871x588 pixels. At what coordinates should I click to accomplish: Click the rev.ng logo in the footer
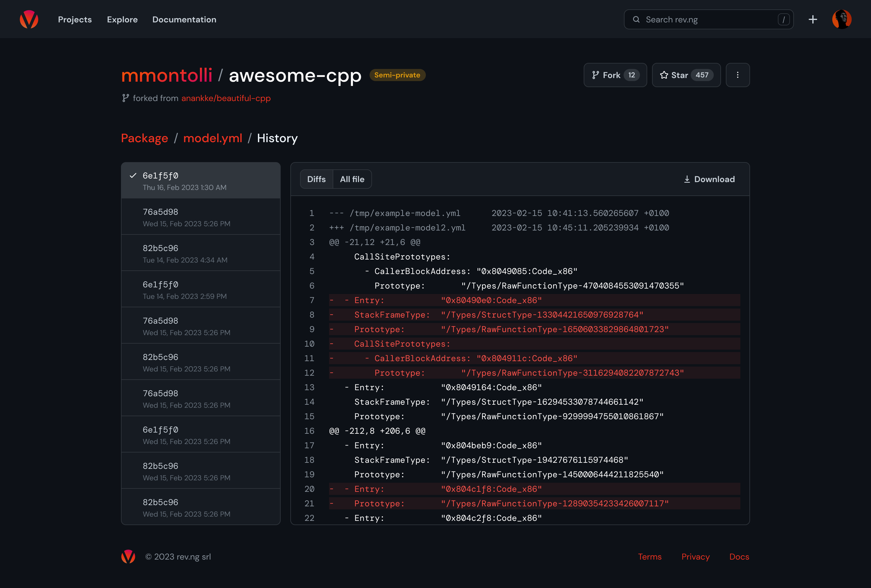(x=128, y=557)
